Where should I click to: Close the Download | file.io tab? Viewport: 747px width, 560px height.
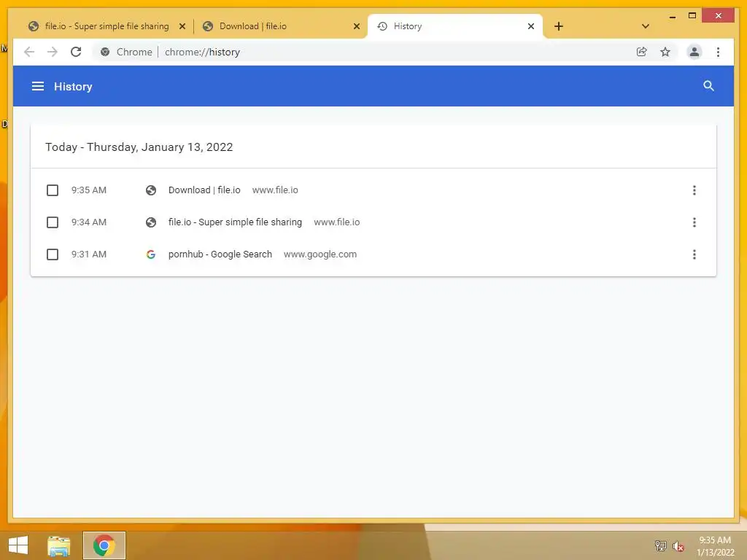356,26
